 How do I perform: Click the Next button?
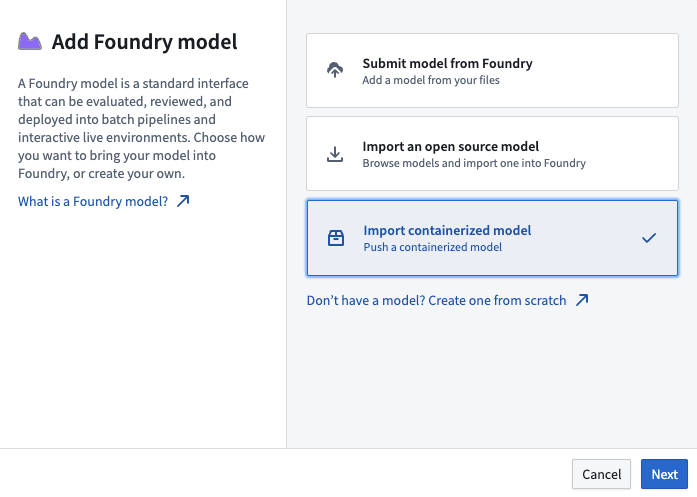[664, 474]
